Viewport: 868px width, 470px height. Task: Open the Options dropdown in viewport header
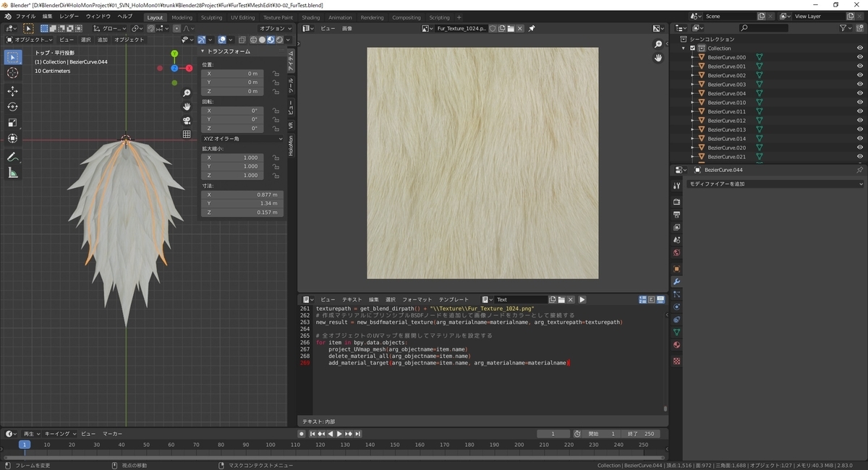coord(276,28)
